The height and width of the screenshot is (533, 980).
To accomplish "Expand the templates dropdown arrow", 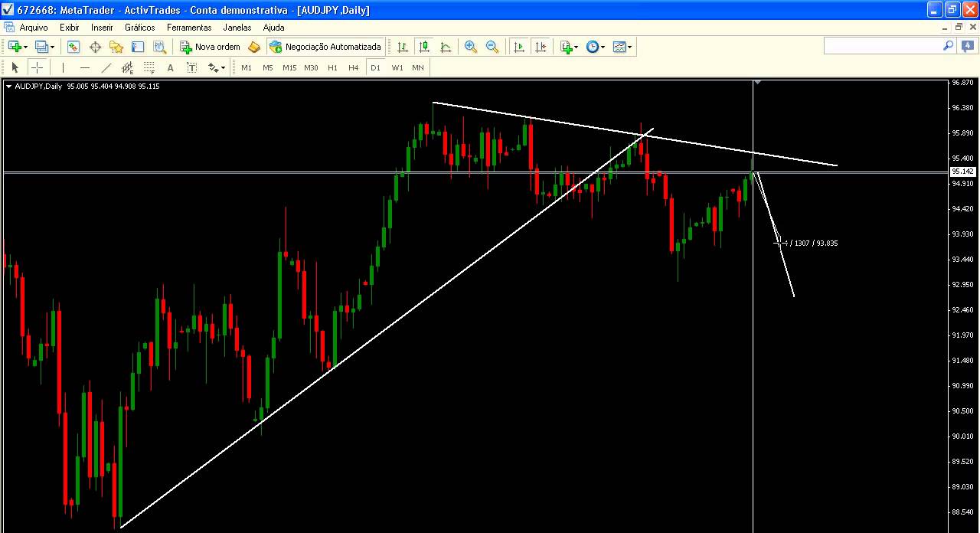I will pyautogui.click(x=630, y=47).
